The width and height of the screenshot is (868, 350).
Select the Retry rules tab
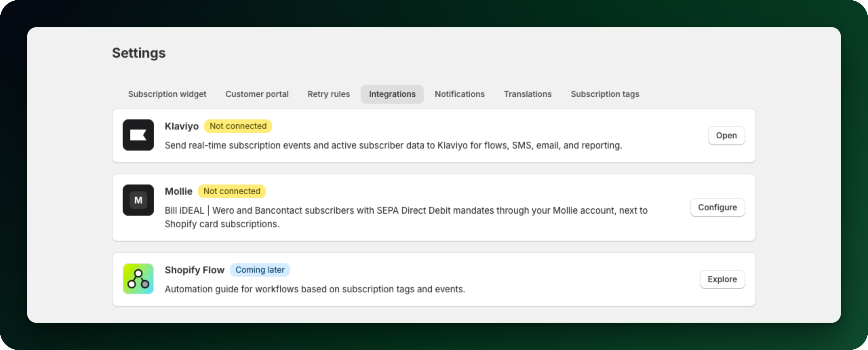point(329,94)
